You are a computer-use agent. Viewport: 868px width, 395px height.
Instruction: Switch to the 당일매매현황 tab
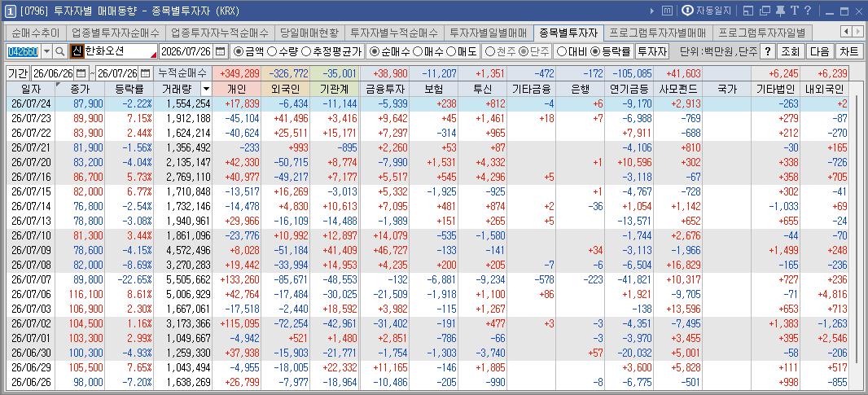309,33
